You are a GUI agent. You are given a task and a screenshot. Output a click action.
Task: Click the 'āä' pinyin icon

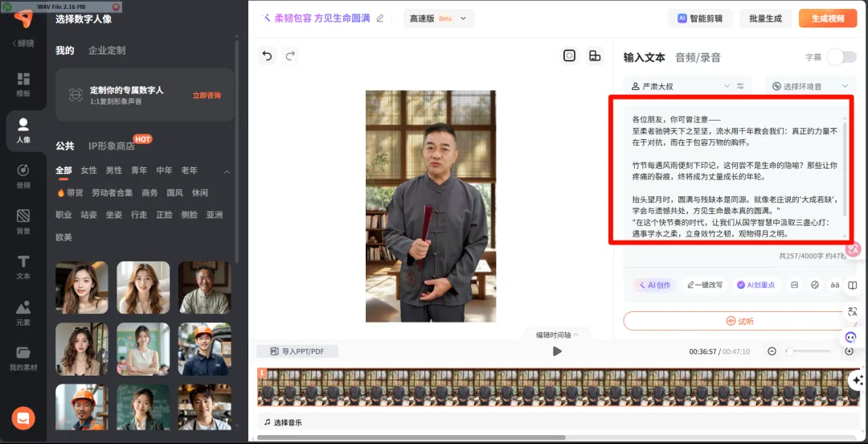click(834, 285)
